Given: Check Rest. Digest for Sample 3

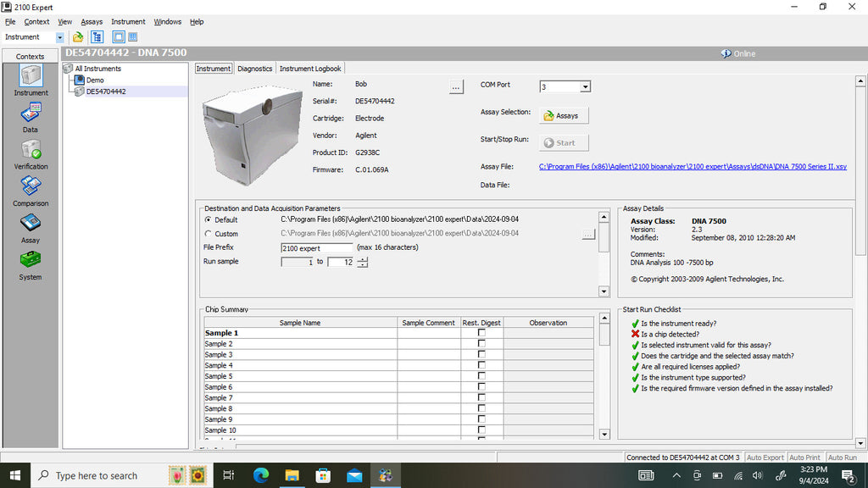Looking at the screenshot, I should point(481,355).
